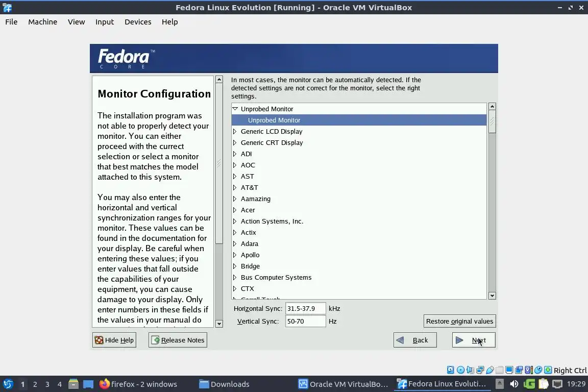Screen dimensions: 588x392
Task: Click the Hide Help button
Action: pos(114,340)
